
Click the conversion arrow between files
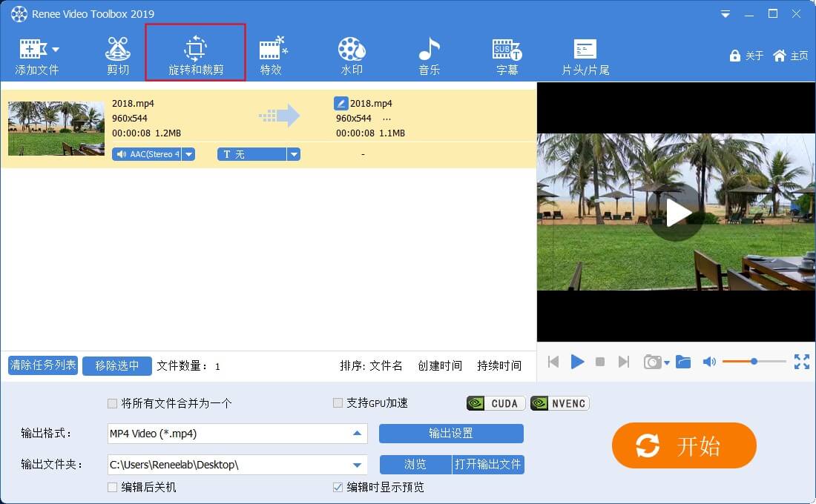pyautogui.click(x=280, y=116)
